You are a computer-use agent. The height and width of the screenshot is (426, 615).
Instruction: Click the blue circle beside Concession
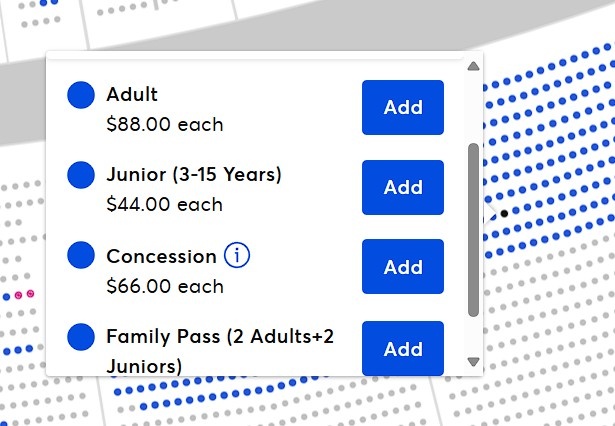[x=81, y=256]
